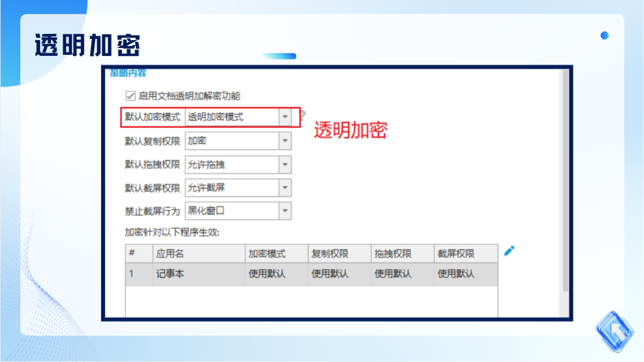This screenshot has width=644, height=362.
Task: Click the blue cursor logo icon
Action: click(x=615, y=332)
